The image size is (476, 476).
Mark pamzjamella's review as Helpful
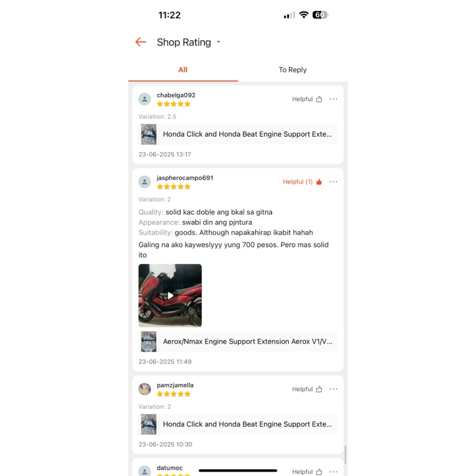[307, 389]
